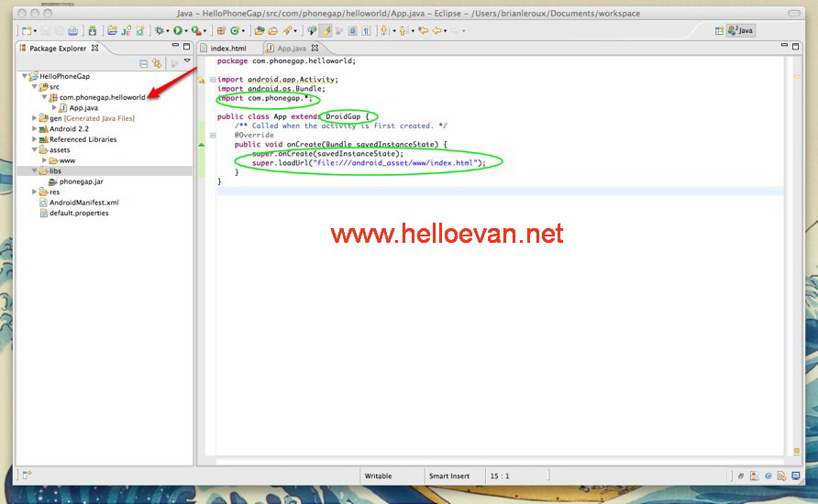Maximize the Package Explorer panel
Image resolution: width=818 pixels, height=504 pixels.
point(186,47)
